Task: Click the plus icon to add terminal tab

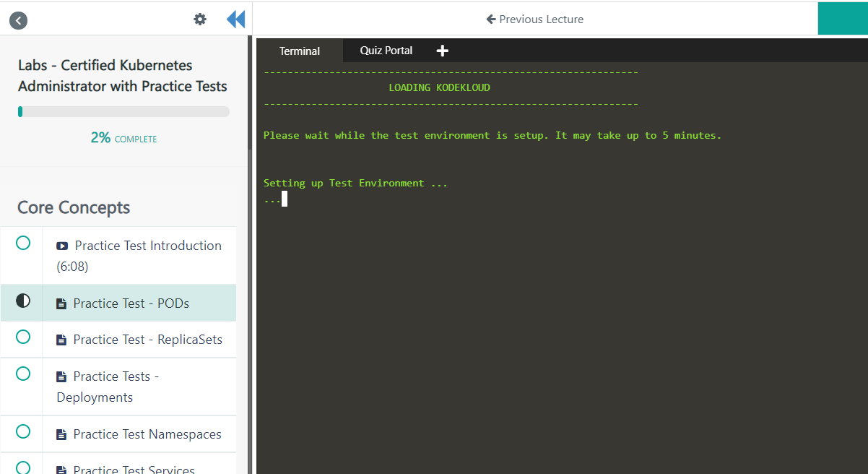Action: coord(443,51)
